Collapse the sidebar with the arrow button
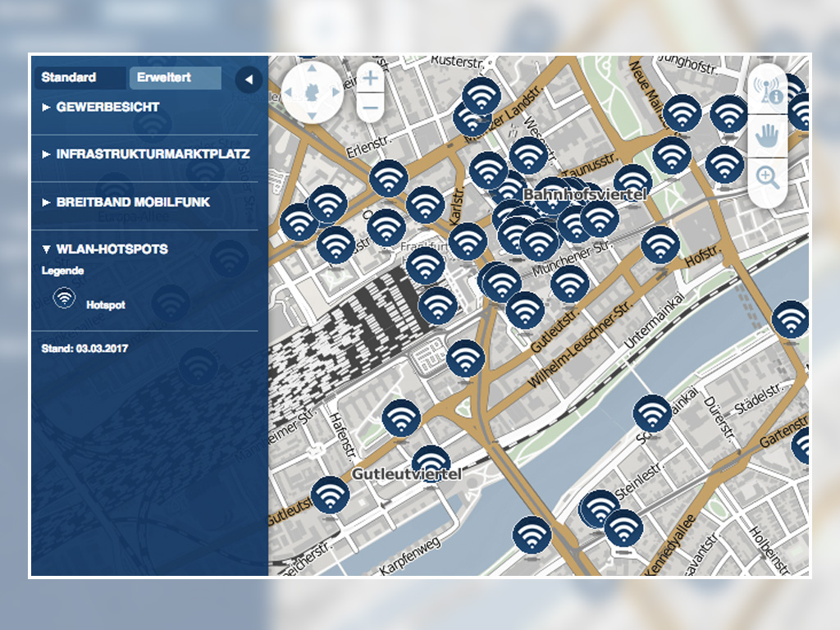 coord(249,80)
